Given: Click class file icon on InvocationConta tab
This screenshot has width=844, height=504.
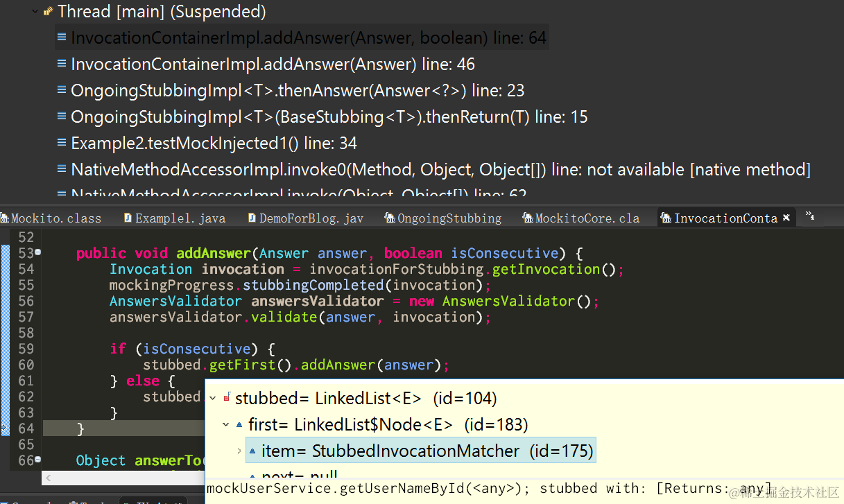Looking at the screenshot, I should [x=666, y=218].
